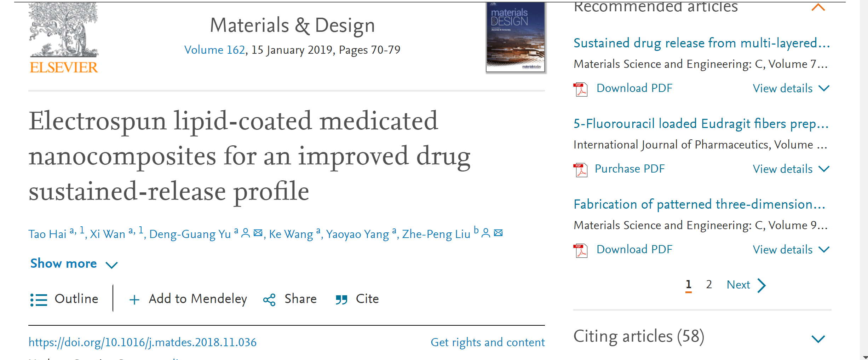Go to page 2 of recommended articles

tap(709, 285)
